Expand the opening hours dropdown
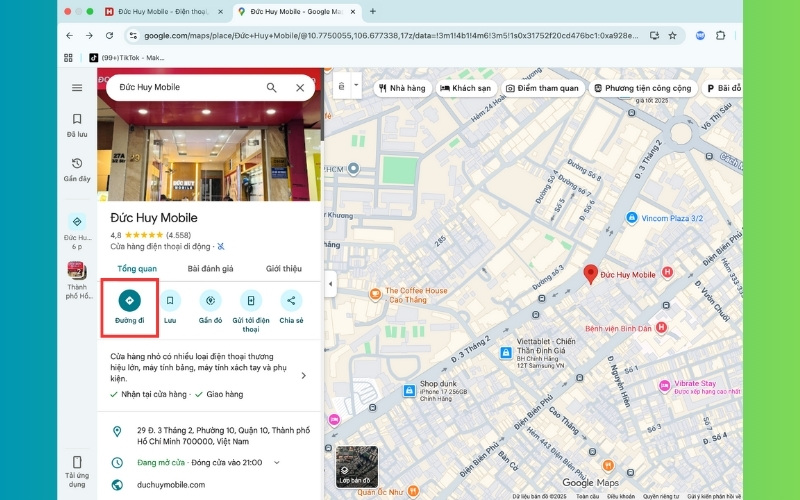The image size is (800, 500). click(277, 463)
